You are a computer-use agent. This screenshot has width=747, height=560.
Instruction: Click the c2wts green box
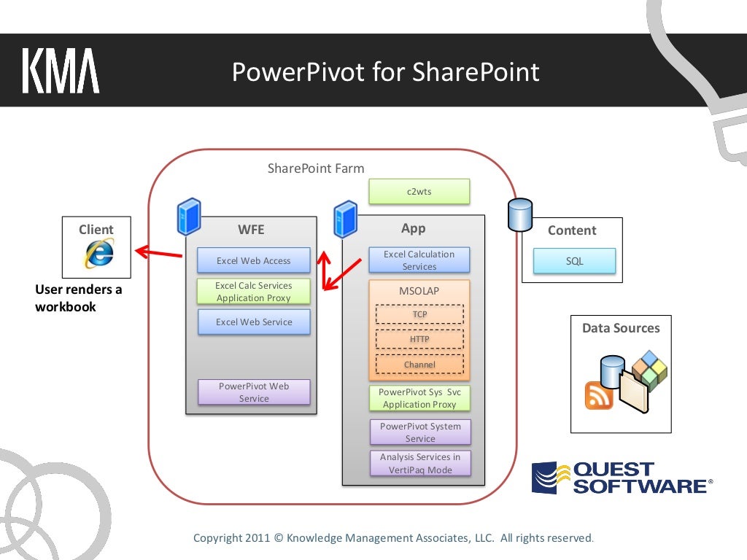tap(419, 192)
